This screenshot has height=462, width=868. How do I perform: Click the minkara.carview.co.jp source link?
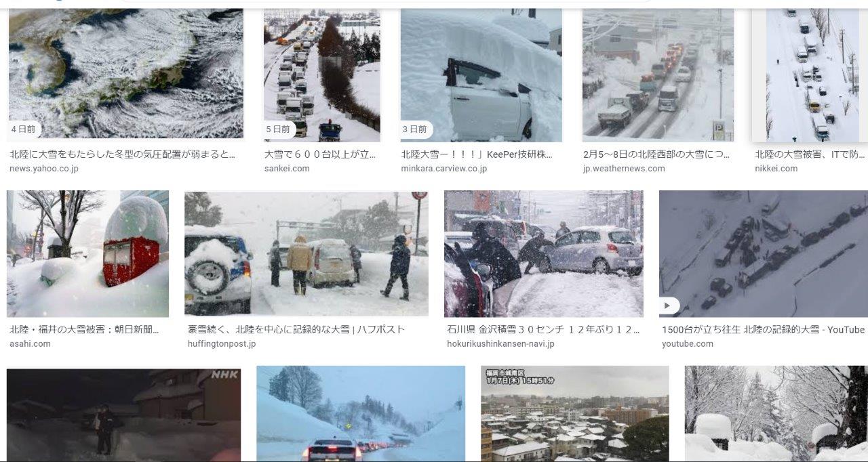point(443,169)
